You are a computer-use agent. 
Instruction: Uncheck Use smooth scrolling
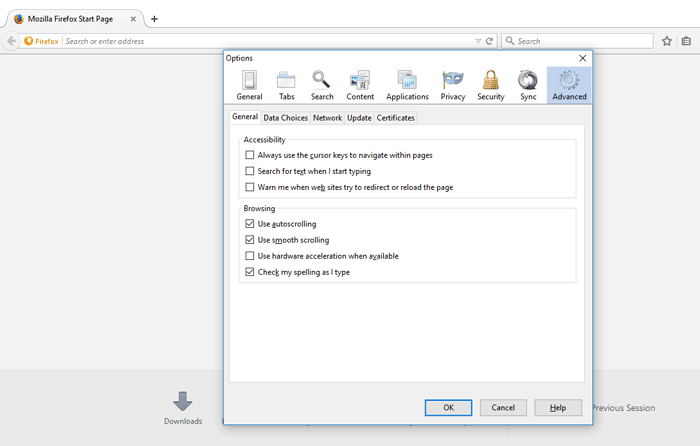(x=250, y=240)
